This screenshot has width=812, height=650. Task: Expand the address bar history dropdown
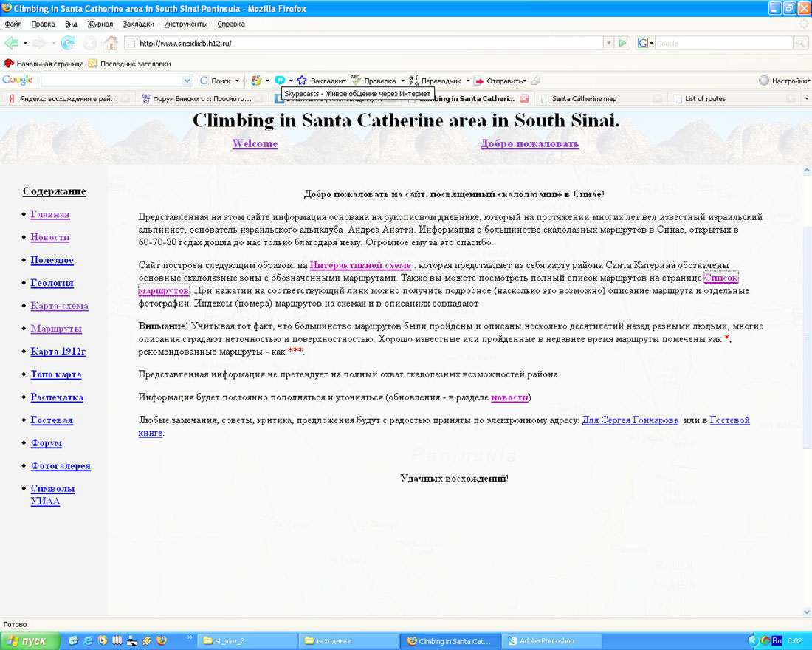(609, 43)
